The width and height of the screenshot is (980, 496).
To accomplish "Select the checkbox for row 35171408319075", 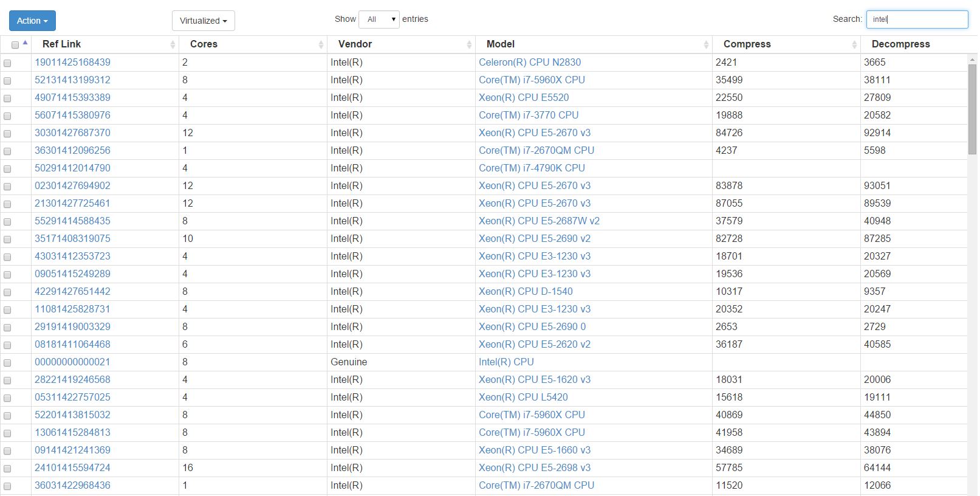I will click(x=7, y=239).
